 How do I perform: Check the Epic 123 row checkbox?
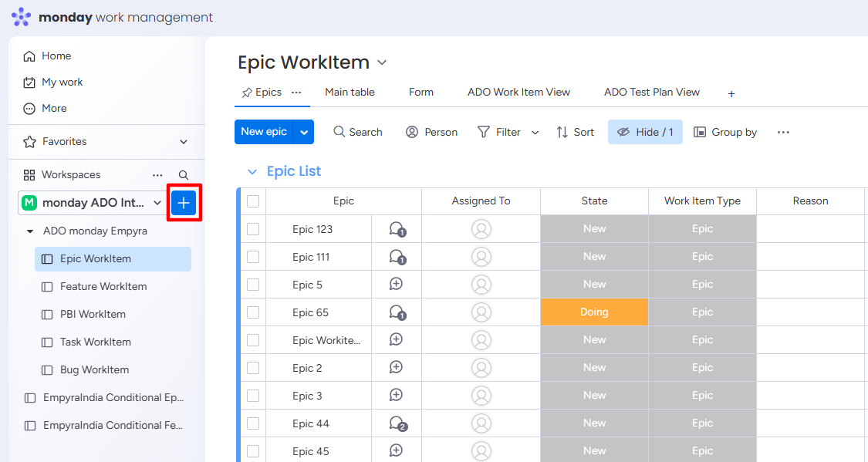coord(253,229)
